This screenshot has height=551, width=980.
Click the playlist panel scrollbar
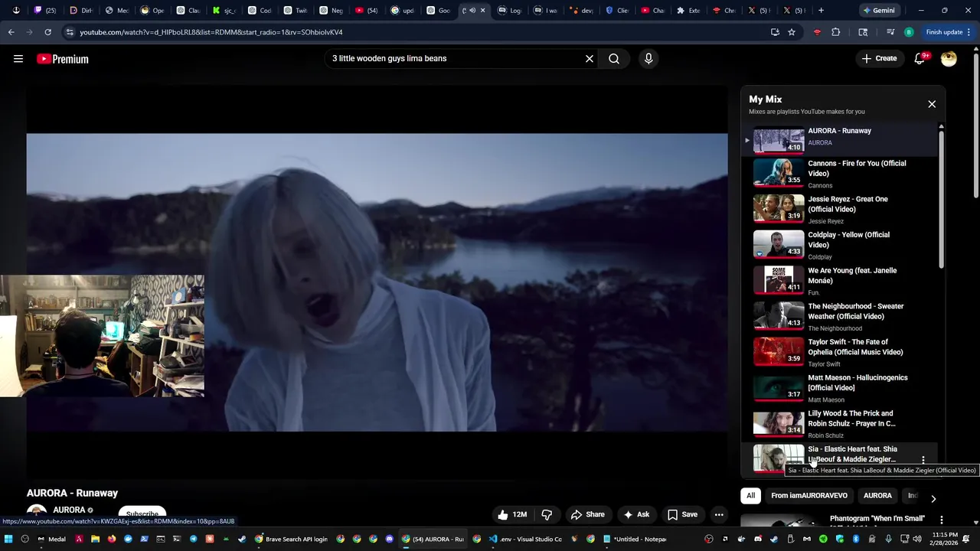pos(941,199)
